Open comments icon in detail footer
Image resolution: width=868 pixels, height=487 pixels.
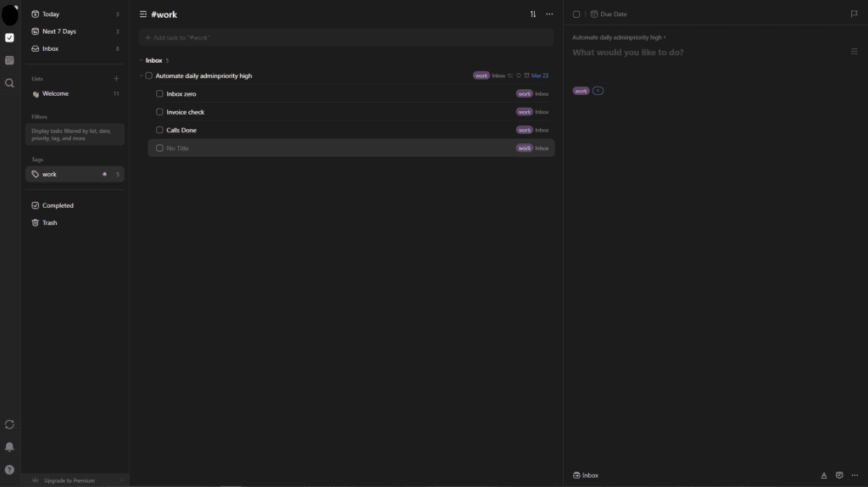click(x=839, y=475)
